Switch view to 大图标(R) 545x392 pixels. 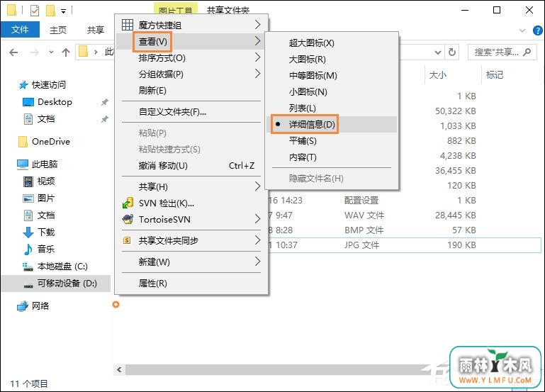coord(332,60)
